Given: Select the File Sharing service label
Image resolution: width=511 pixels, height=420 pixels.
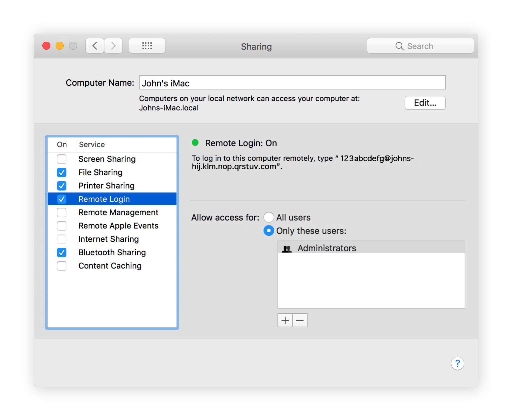Looking at the screenshot, I should (100, 172).
